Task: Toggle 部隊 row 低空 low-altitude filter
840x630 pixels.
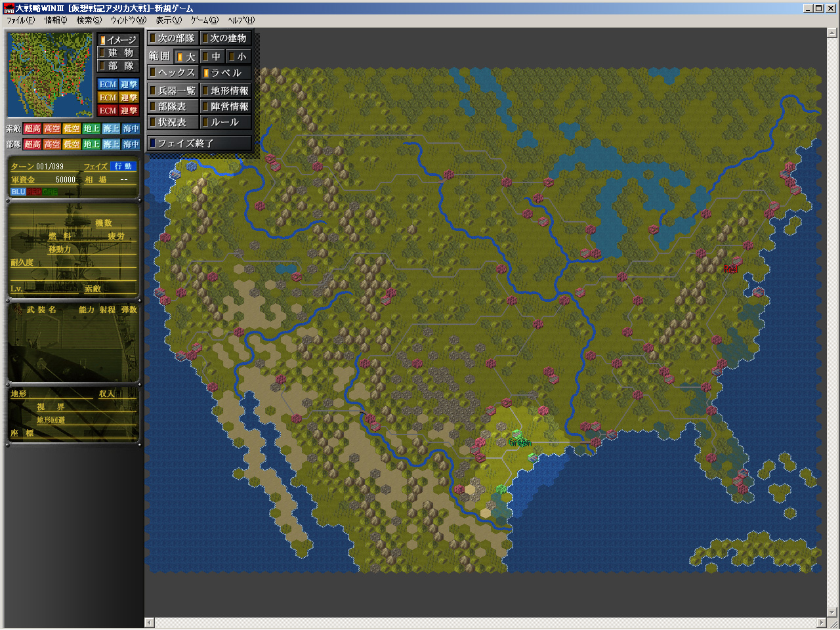Action: click(x=72, y=144)
